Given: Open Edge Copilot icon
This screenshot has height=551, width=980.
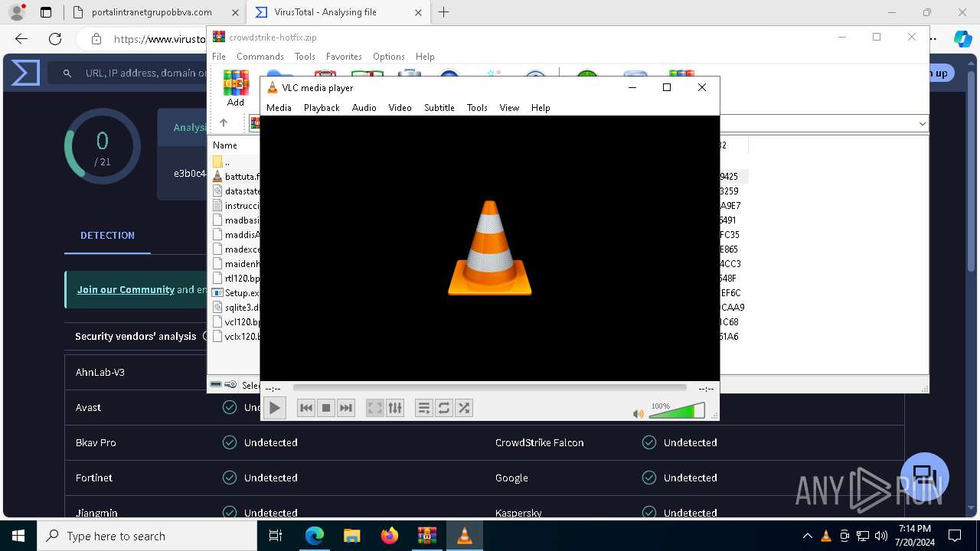Looking at the screenshot, I should point(962,39).
